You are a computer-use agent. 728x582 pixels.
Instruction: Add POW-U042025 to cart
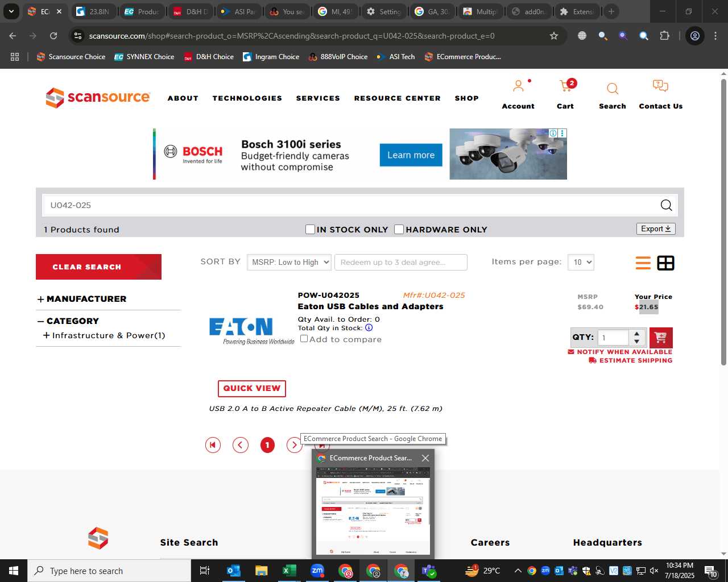tap(660, 338)
